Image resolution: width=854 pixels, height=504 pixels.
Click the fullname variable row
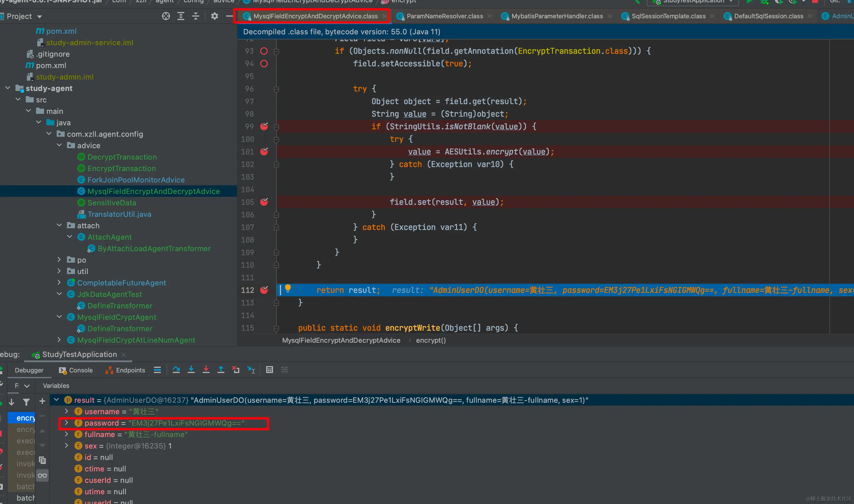tap(452, 434)
